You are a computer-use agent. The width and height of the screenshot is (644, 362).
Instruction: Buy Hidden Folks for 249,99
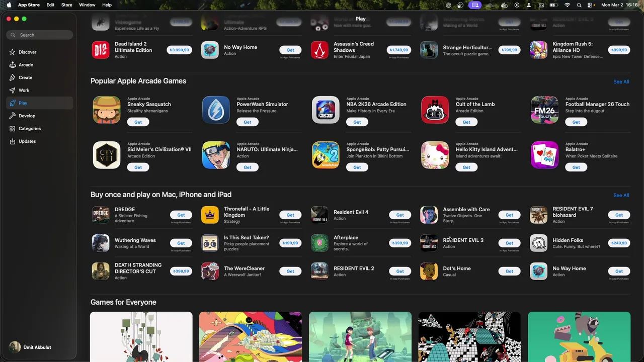tap(619, 243)
